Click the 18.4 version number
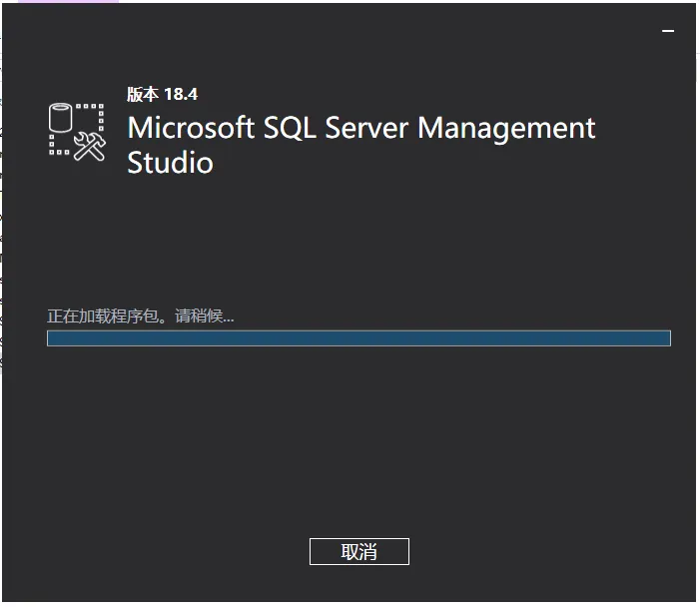 pyautogui.click(x=181, y=95)
